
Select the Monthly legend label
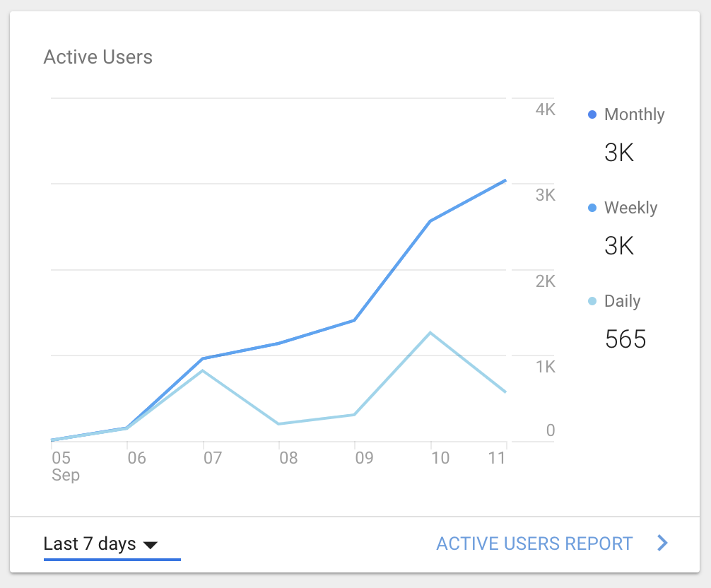pyautogui.click(x=635, y=114)
